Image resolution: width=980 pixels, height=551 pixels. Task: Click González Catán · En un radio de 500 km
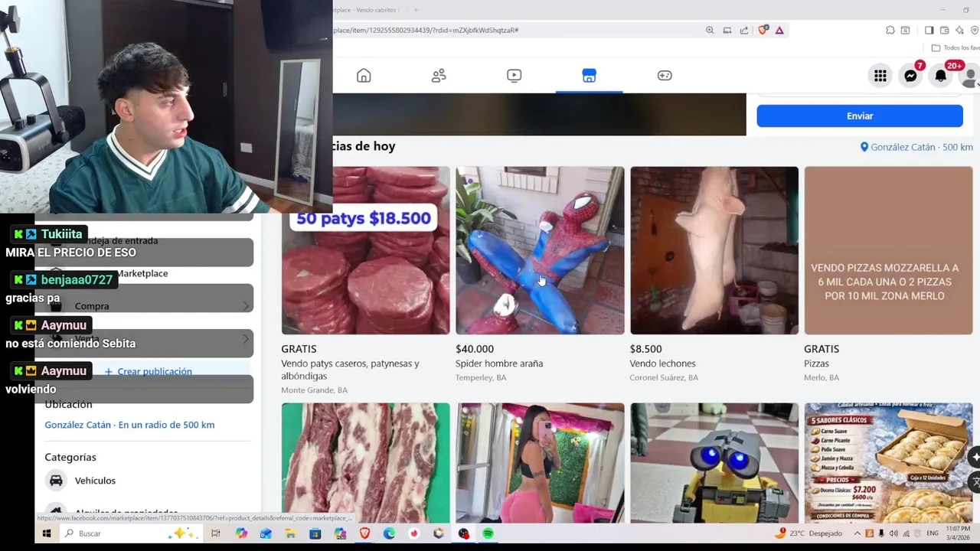click(x=129, y=425)
